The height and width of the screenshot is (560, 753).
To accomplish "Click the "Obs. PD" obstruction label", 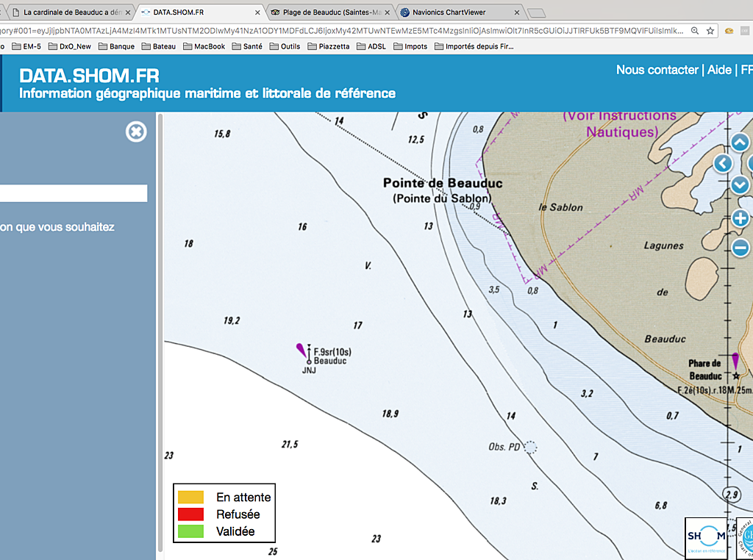I will coord(504,447).
